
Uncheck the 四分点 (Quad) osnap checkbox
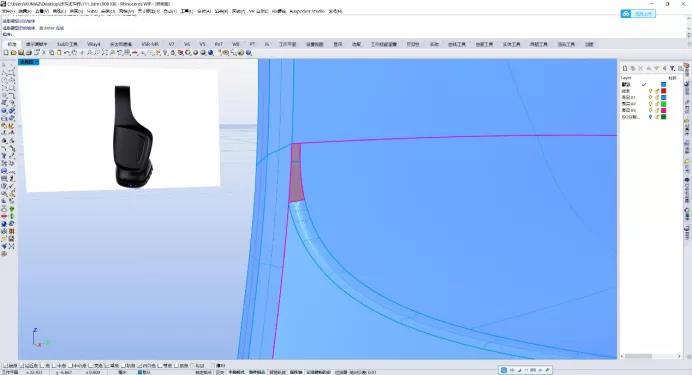[x=140, y=366]
